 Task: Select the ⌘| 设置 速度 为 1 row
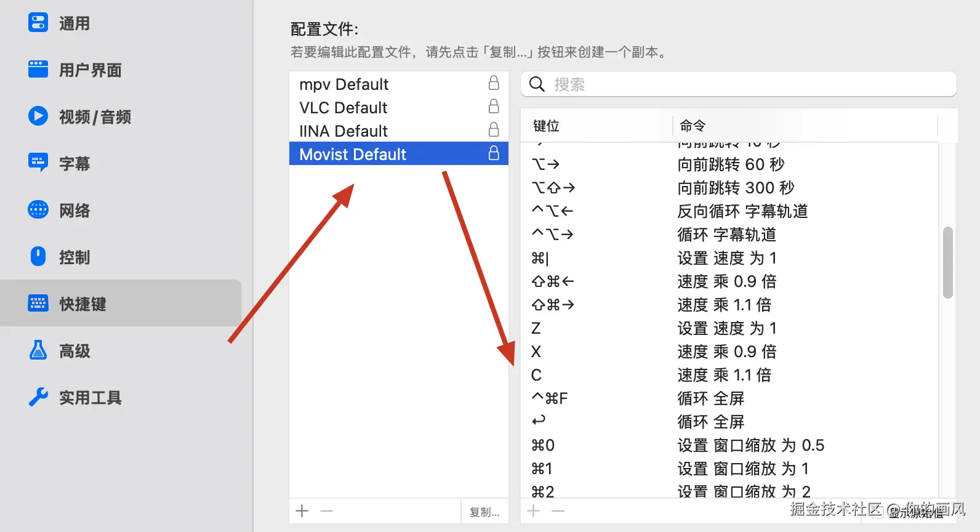pos(729,258)
